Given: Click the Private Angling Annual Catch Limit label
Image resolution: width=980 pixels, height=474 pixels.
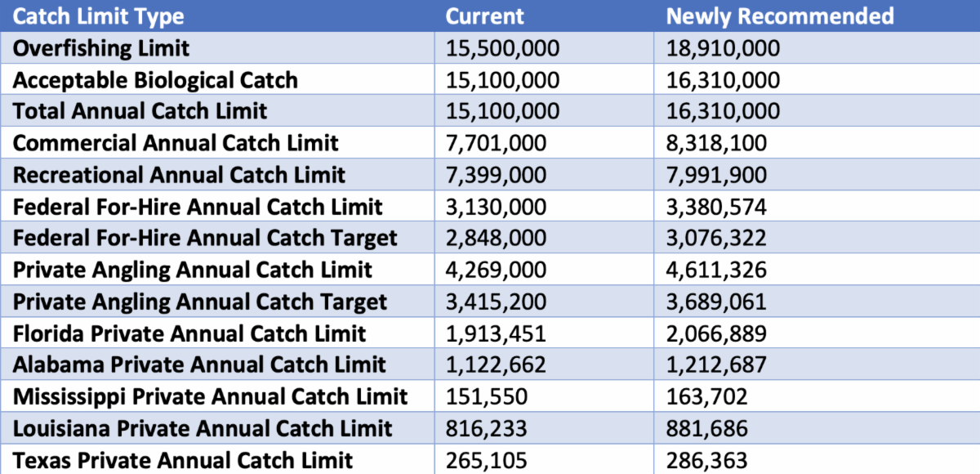Looking at the screenshot, I should (x=193, y=270).
